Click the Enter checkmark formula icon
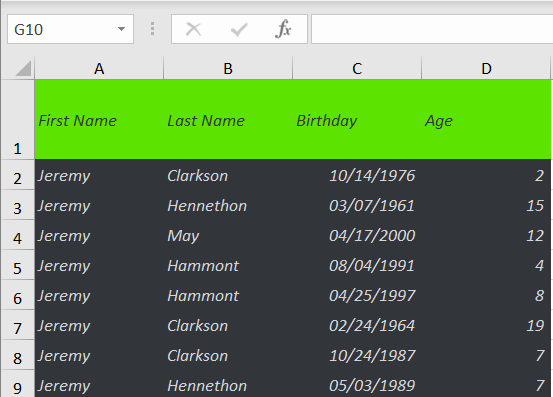 239,29
